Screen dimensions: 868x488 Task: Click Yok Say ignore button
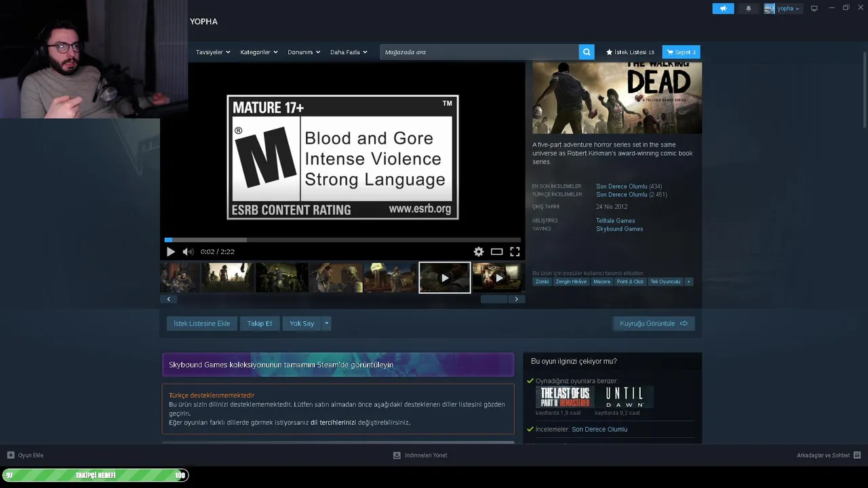(x=302, y=323)
